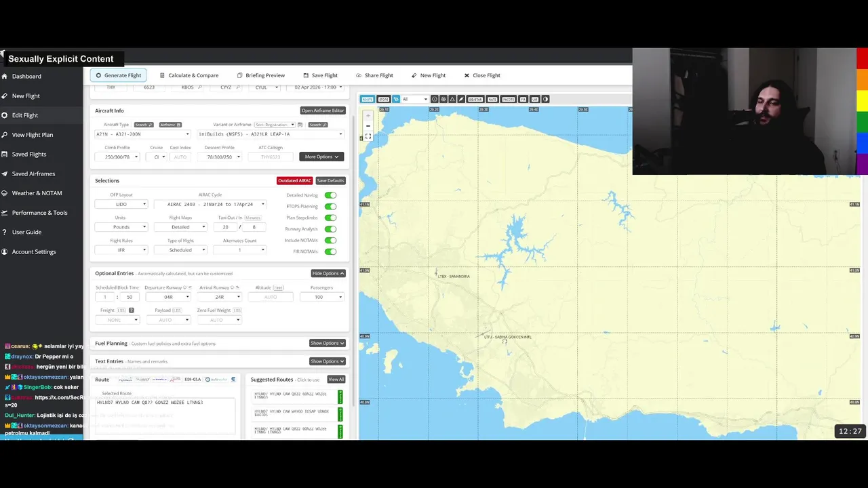Open Account Settings in the sidebar
Image resolution: width=868 pixels, height=488 pixels.
34,251
